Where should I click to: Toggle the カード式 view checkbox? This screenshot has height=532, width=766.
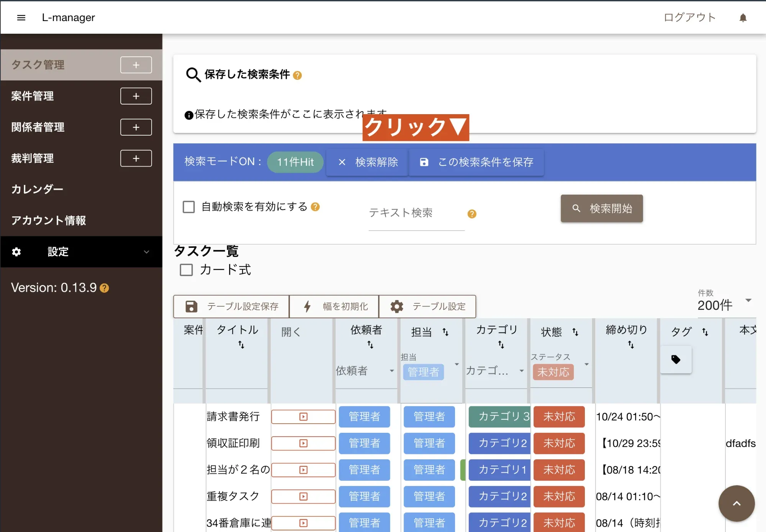[x=186, y=270]
